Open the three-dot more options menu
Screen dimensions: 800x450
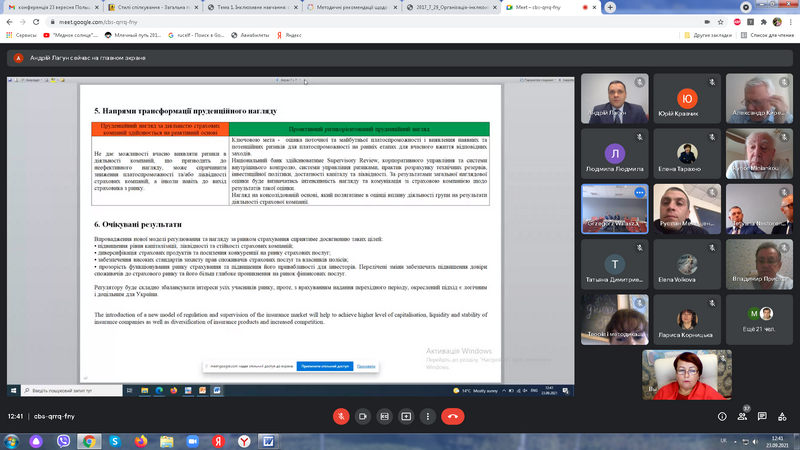(430, 416)
